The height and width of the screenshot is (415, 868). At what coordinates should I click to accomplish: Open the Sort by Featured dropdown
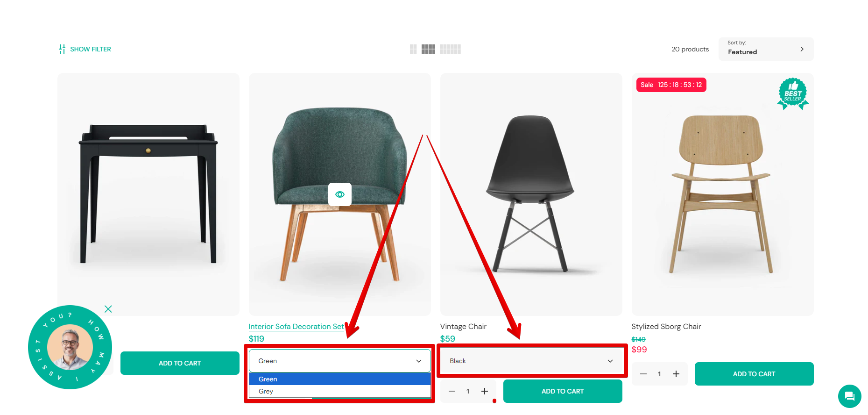coord(766,49)
